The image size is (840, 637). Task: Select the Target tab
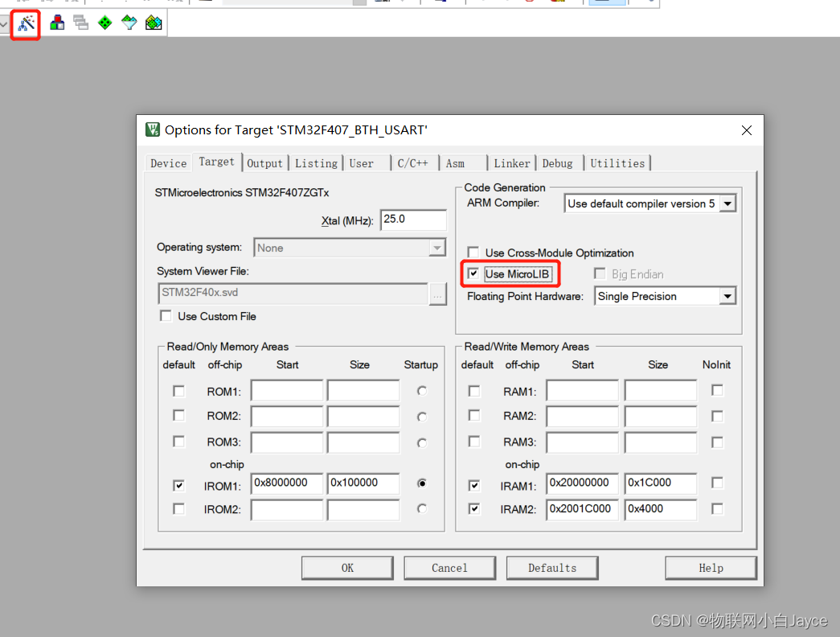pyautogui.click(x=216, y=162)
